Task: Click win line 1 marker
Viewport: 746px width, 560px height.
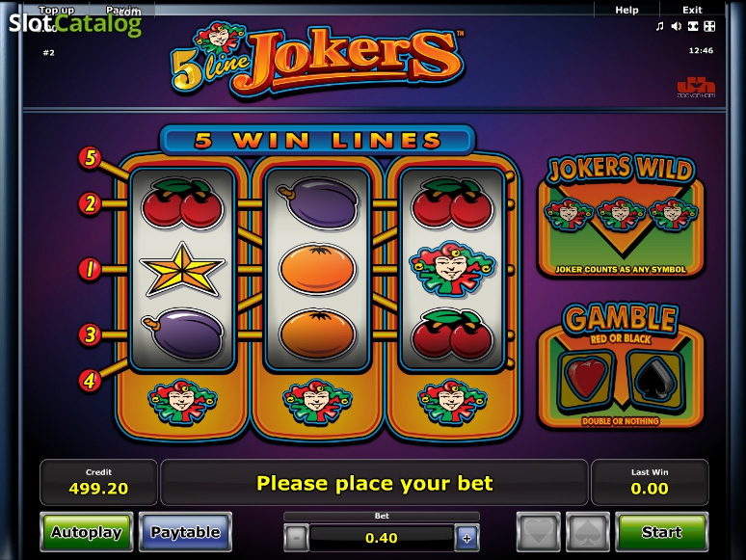Action: 90,269
